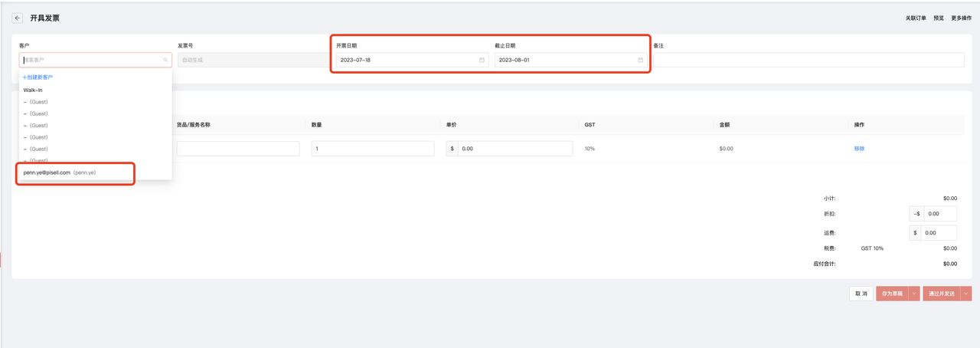Choose +创建新客户 in the customer list
The image size is (980, 348).
[38, 77]
